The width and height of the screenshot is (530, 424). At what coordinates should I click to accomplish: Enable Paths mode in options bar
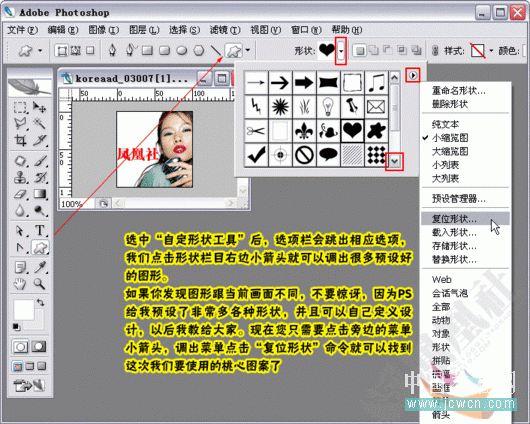[x=75, y=51]
